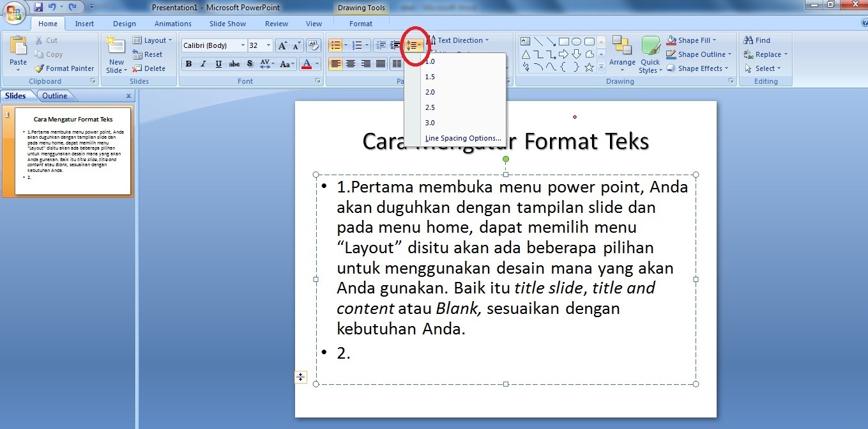Switch to the Insert ribbon tab
868x429 pixels.
(84, 23)
